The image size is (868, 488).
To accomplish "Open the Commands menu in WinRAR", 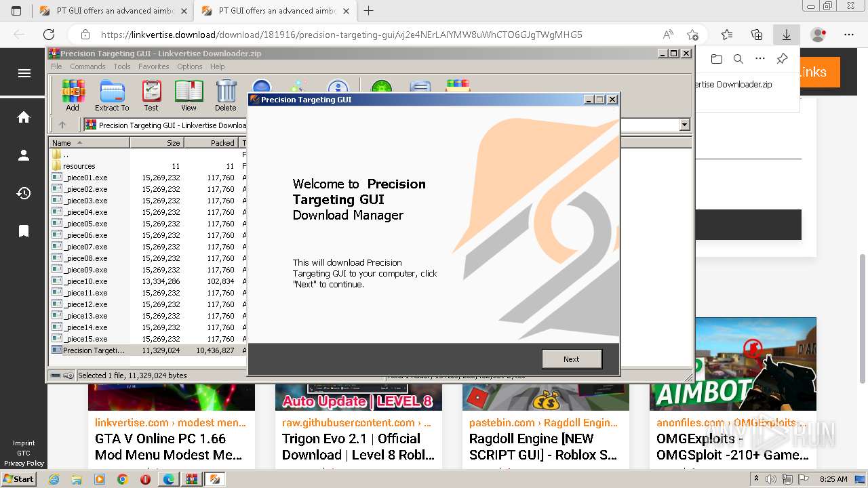I will tap(87, 66).
